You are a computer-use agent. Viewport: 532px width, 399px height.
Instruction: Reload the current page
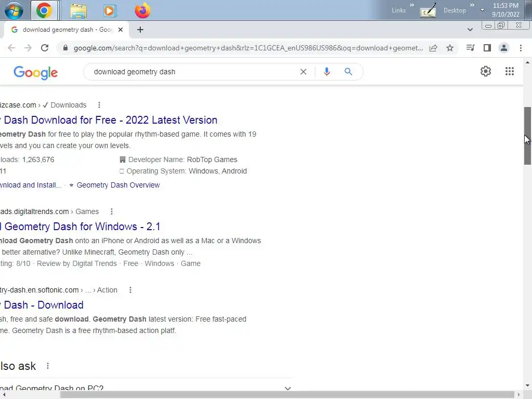[45, 48]
